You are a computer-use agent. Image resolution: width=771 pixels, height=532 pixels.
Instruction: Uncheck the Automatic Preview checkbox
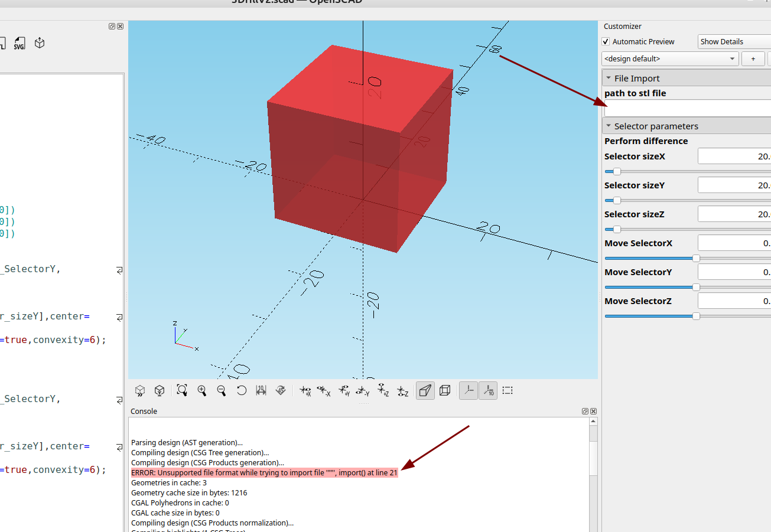[606, 42]
